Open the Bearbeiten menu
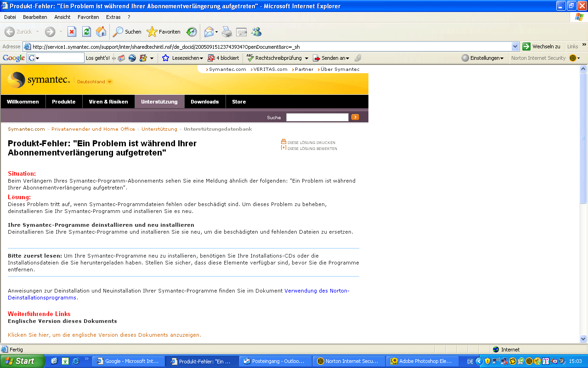588x368 pixels. tap(35, 17)
